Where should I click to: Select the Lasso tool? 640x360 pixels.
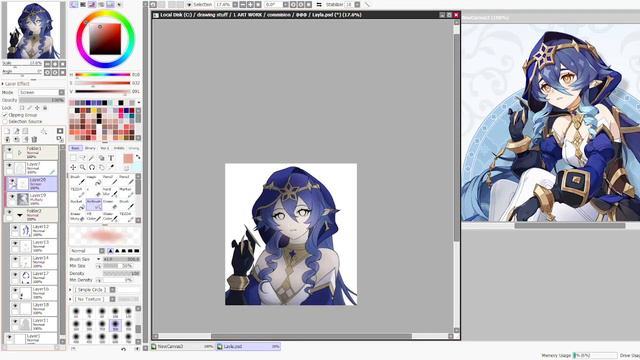82,158
